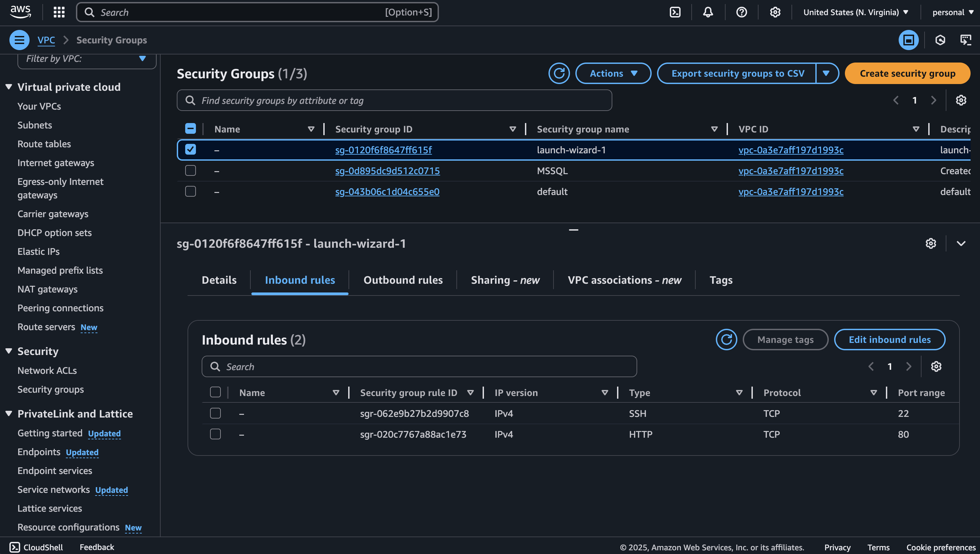
Task: Click Find security groups by attribute field
Action: [394, 101]
